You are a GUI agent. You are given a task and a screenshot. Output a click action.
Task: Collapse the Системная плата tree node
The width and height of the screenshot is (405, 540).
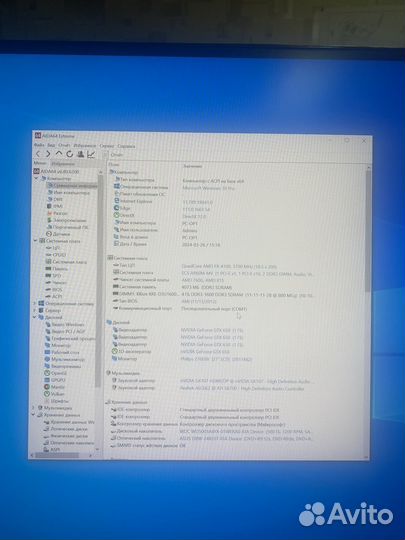coord(35,241)
